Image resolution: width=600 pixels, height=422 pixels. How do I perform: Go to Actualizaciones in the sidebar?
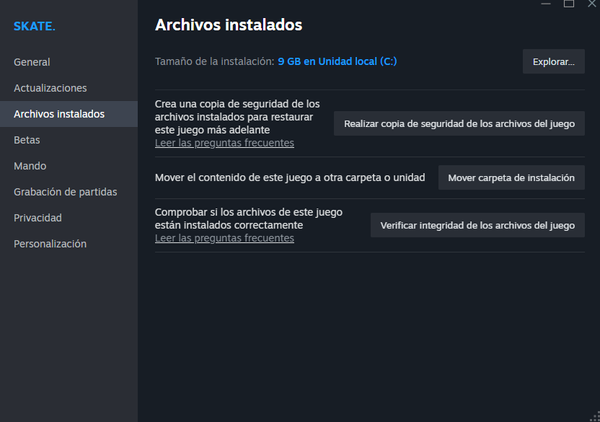tap(50, 88)
